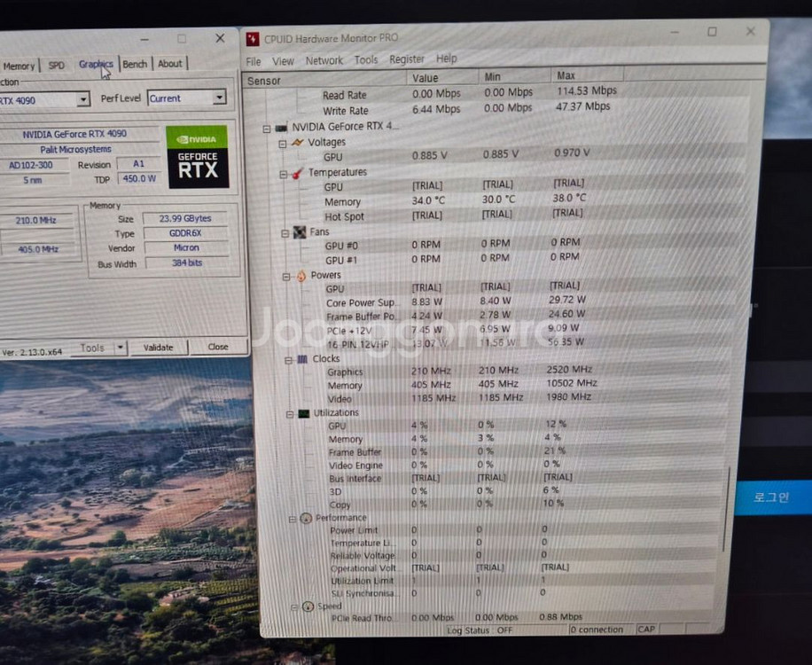Click the Clocks category icon
This screenshot has width=812, height=665.
(x=303, y=359)
